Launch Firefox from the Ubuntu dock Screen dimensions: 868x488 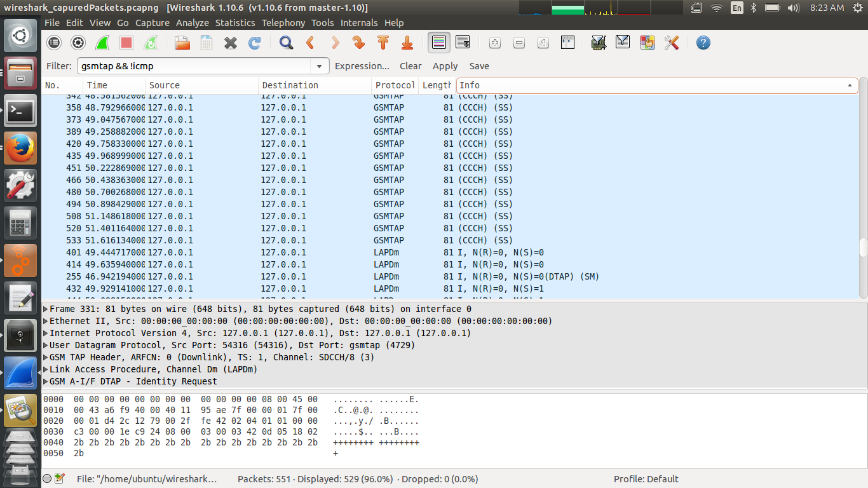[x=20, y=148]
